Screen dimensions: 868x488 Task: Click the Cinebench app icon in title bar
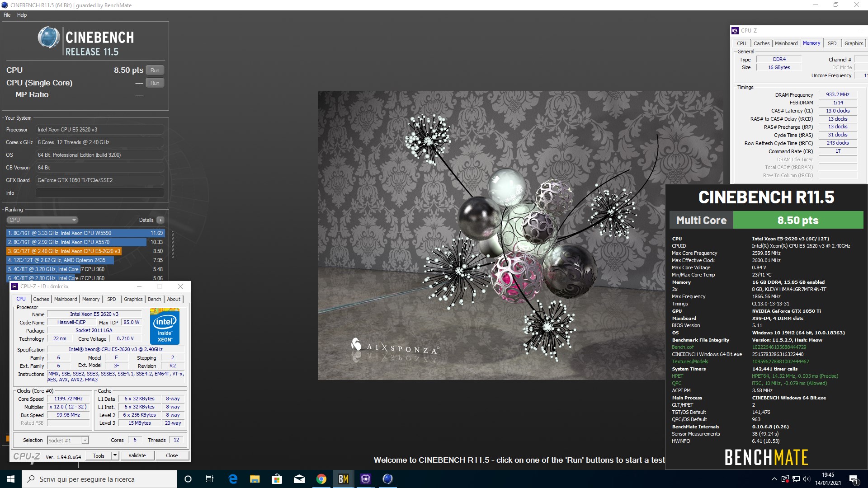click(x=5, y=5)
